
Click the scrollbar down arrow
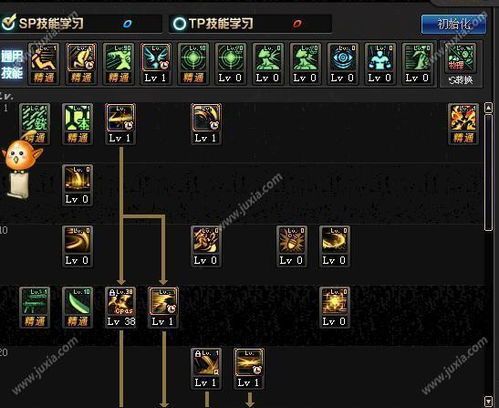point(488,401)
